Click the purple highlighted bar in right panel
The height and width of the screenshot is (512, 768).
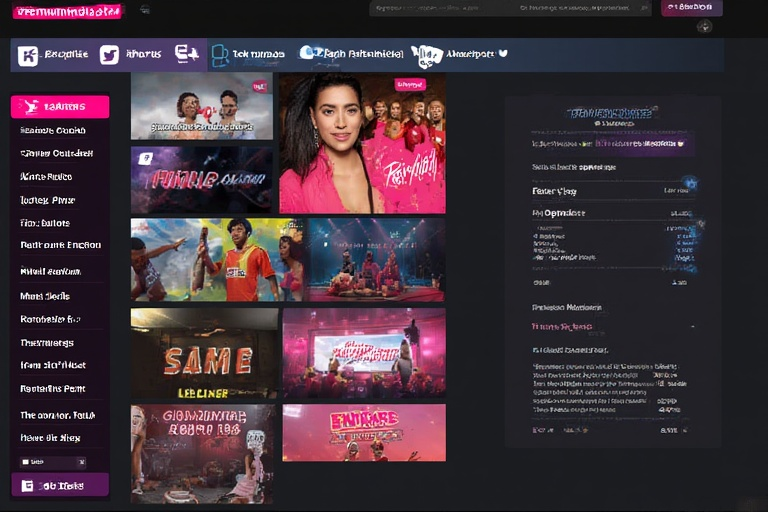point(610,144)
